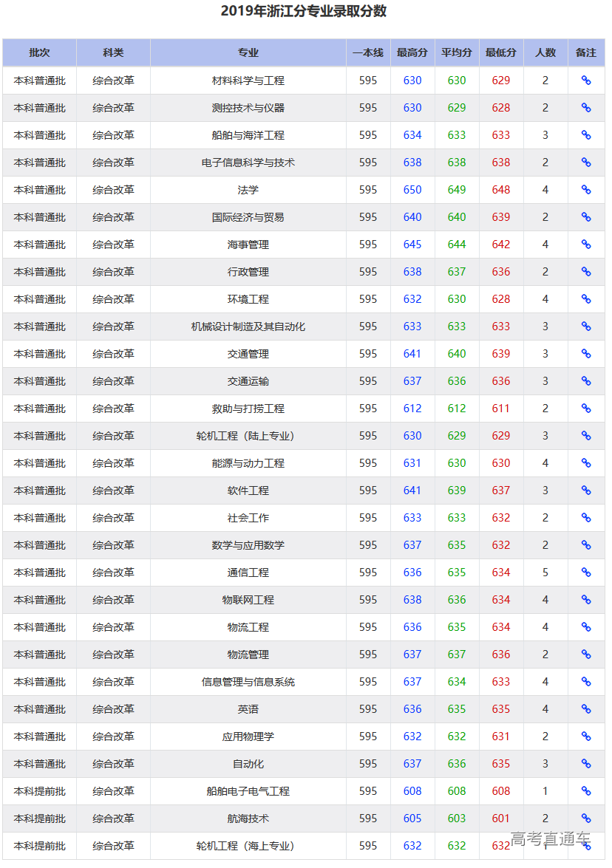Open the remark link icon for 交通管理
The width and height of the screenshot is (612, 868).
pos(585,354)
